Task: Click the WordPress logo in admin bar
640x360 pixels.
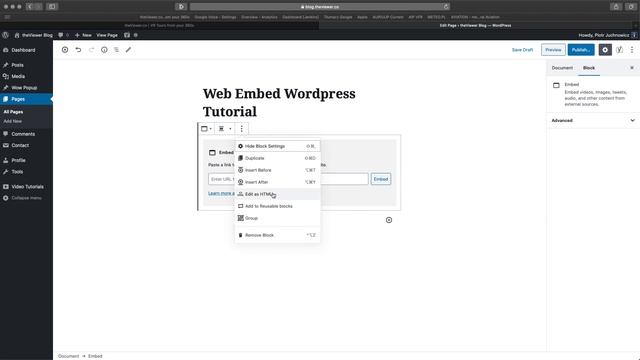Action: pos(5,35)
